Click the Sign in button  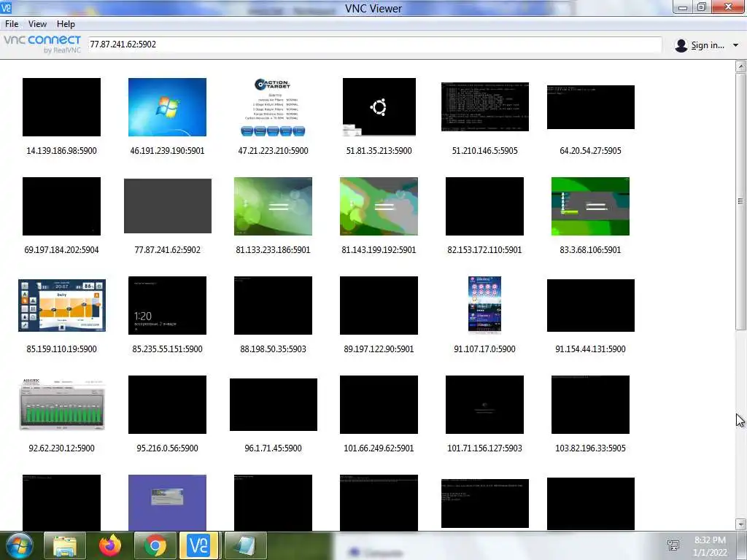tap(708, 45)
